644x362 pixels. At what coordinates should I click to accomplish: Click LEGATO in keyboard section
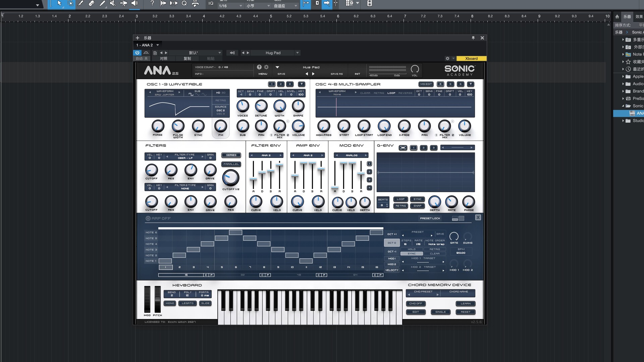(x=188, y=303)
